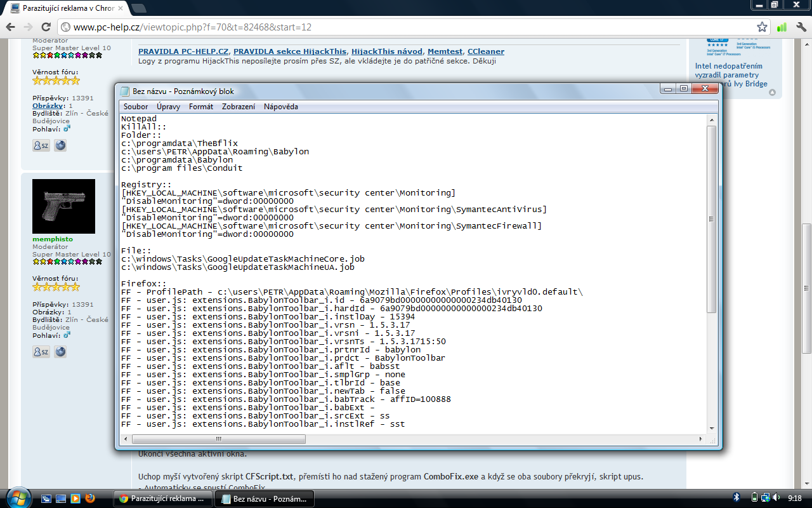Click the Obrázky link under memphisto

point(49,312)
